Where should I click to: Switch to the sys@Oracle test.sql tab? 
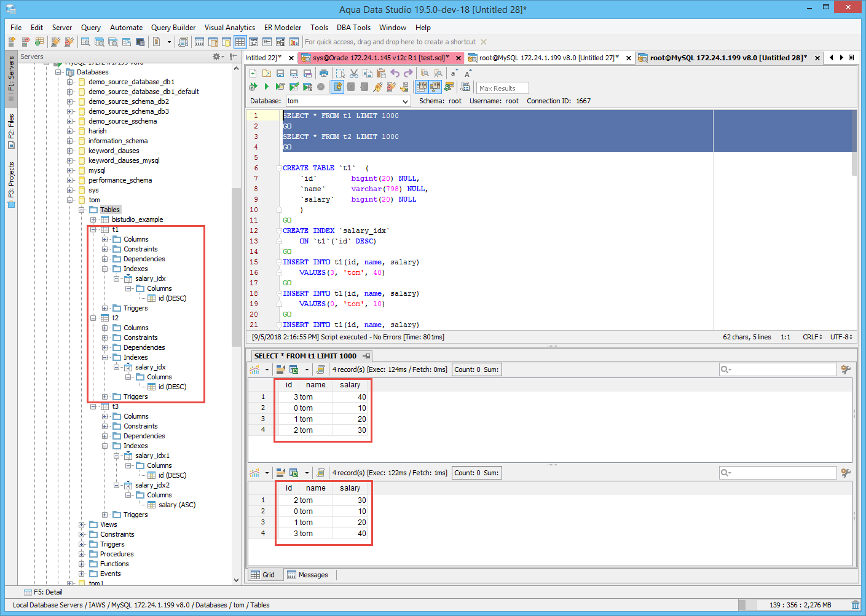(x=381, y=58)
